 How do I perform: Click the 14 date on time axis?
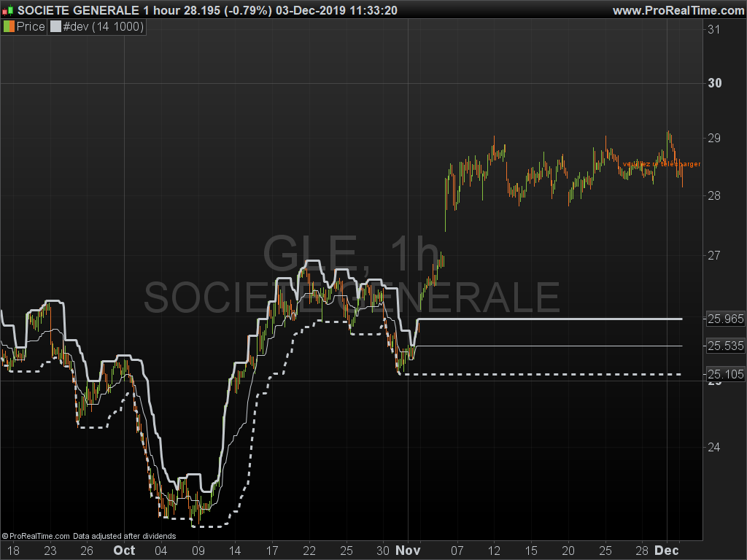(x=235, y=551)
